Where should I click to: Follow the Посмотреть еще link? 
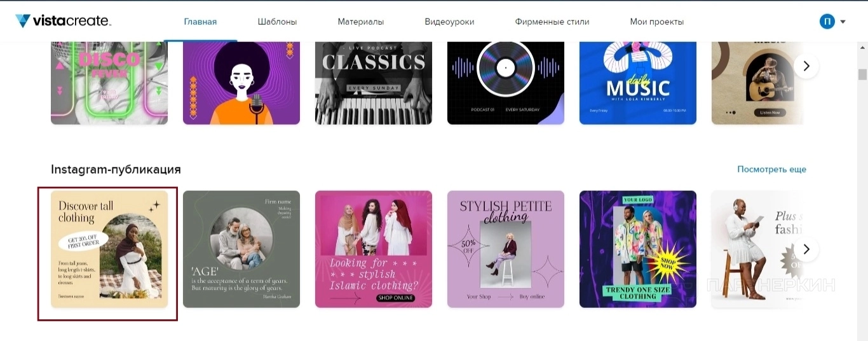coord(771,169)
